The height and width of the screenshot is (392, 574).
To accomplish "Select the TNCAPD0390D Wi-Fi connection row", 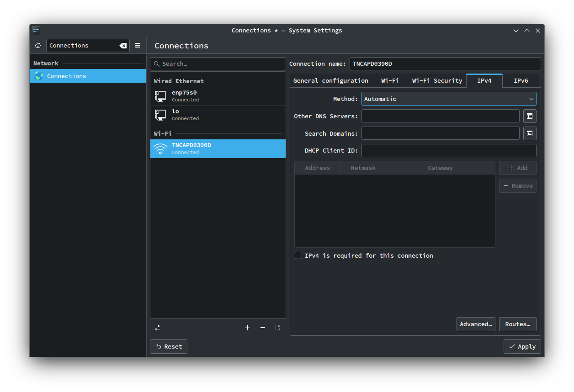I will pos(218,148).
